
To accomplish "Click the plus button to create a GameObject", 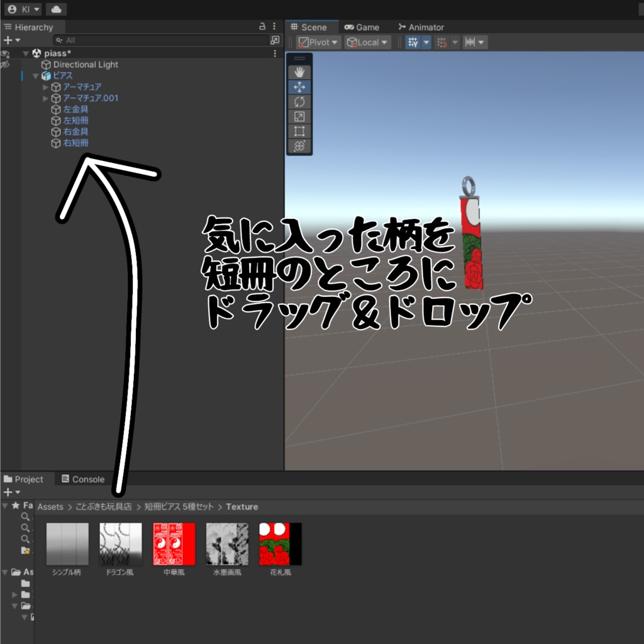I will point(6,40).
